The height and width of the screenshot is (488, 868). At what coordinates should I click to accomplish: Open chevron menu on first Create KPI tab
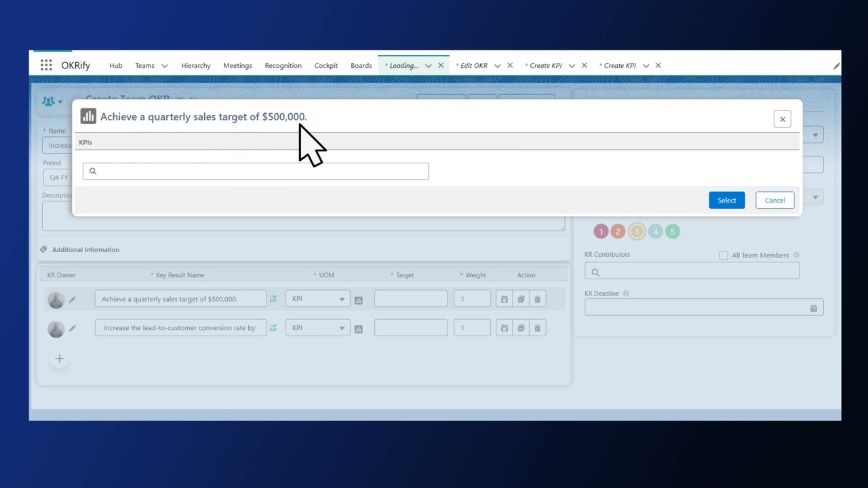(x=572, y=66)
